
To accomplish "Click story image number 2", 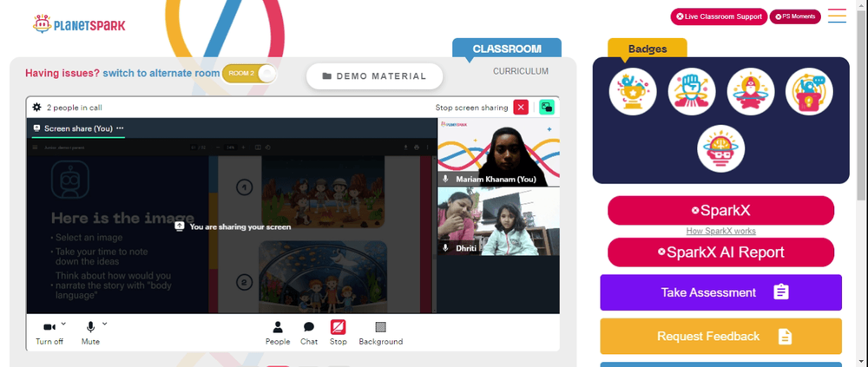I will tap(323, 277).
